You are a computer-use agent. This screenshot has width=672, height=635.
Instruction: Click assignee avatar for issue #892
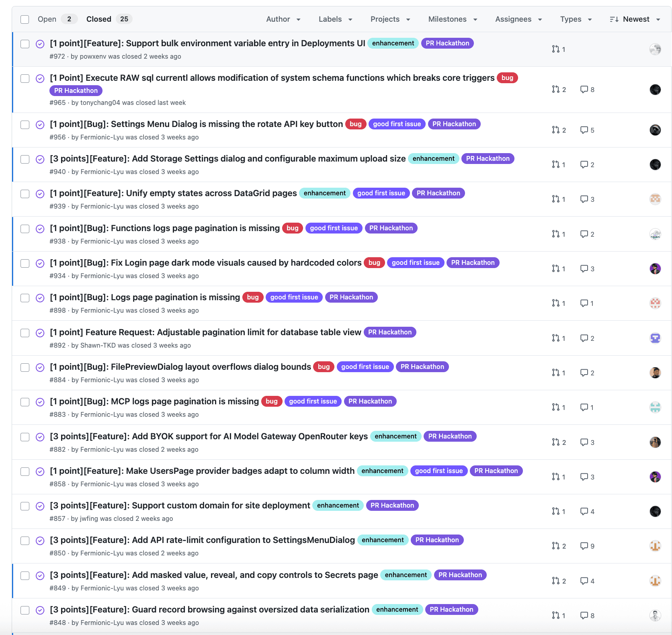(655, 338)
